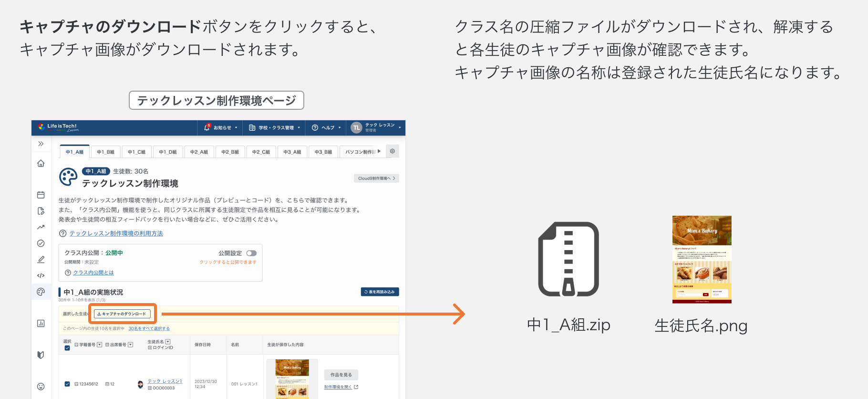Viewport: 868px width, 399px height.
Task: Open the 出席番号 column dropdown arrow
Action: tap(131, 345)
